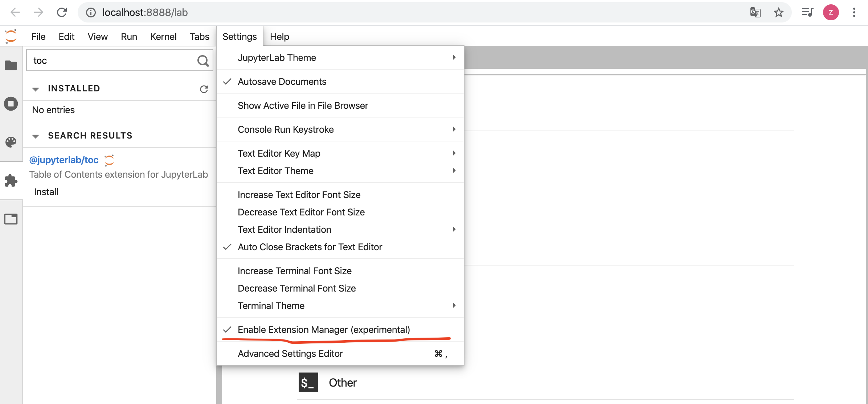Open the Commands palette sidebar icon
The height and width of the screenshot is (404, 868).
[11, 142]
